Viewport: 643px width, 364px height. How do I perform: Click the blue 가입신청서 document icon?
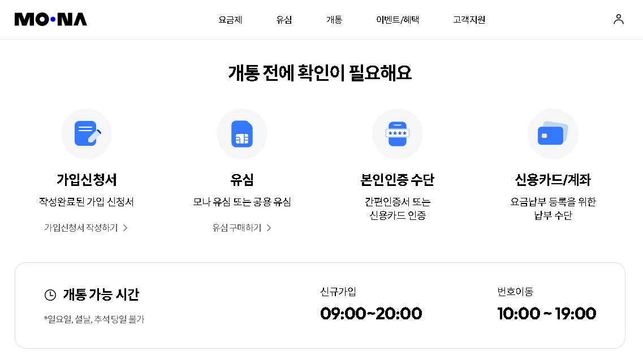[86, 133]
